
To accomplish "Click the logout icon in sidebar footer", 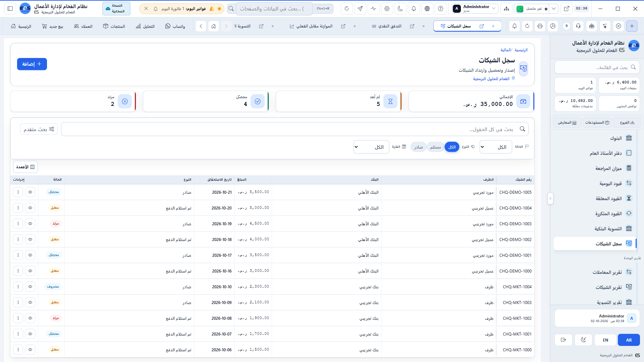I will (563, 340).
